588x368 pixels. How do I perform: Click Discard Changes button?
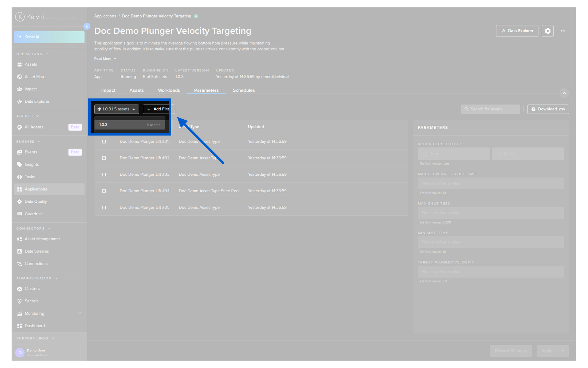coord(511,351)
